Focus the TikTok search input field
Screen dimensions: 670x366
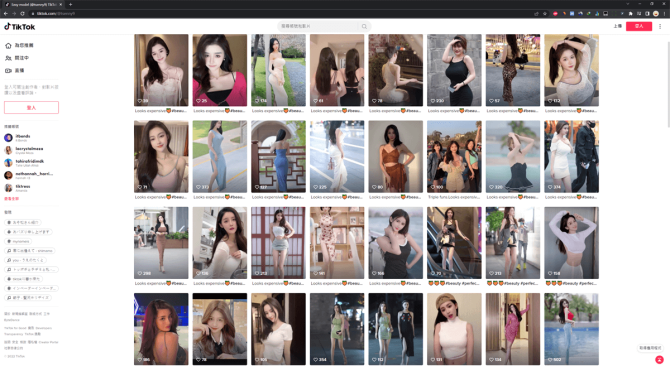pyautogui.click(x=318, y=26)
